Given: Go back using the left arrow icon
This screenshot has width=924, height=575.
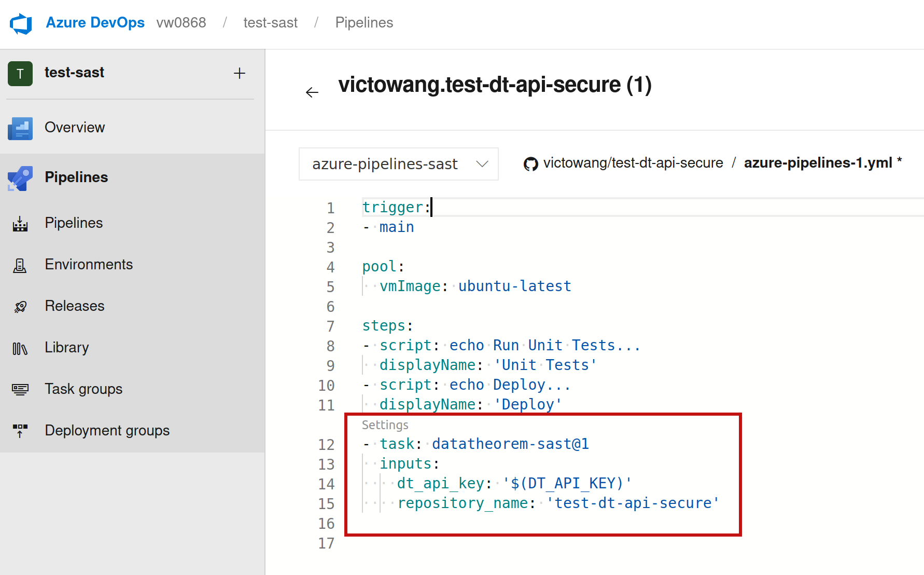Looking at the screenshot, I should pos(312,92).
